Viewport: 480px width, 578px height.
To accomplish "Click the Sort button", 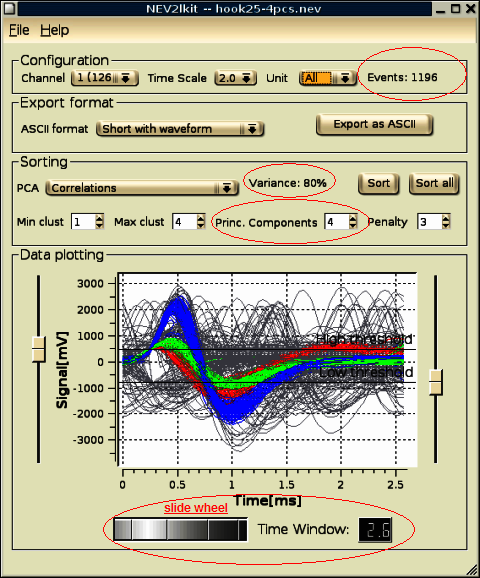I will (379, 183).
